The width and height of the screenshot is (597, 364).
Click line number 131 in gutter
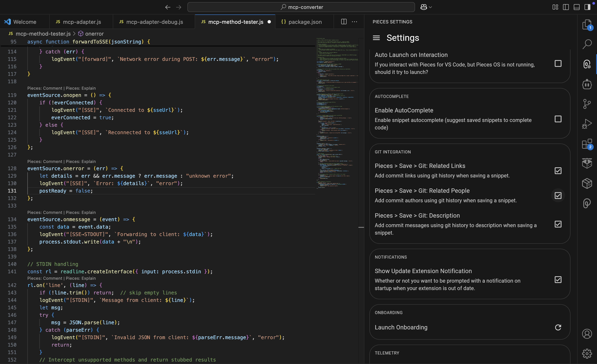click(x=12, y=191)
